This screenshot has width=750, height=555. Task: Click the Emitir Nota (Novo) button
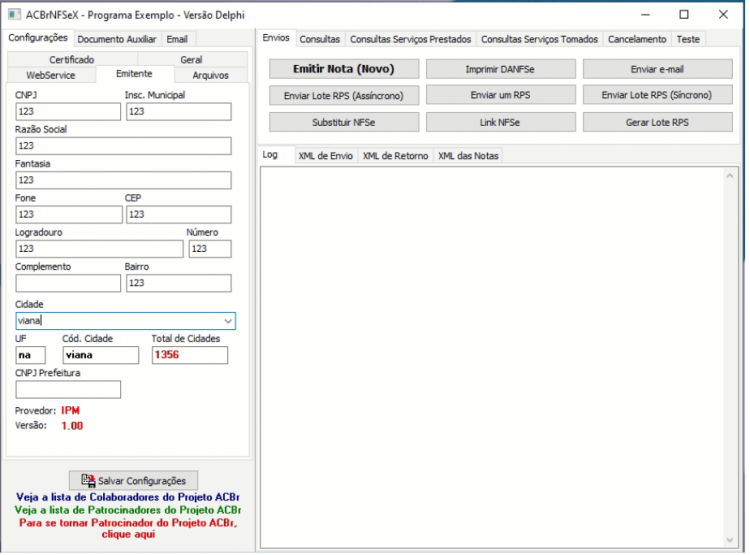click(344, 69)
